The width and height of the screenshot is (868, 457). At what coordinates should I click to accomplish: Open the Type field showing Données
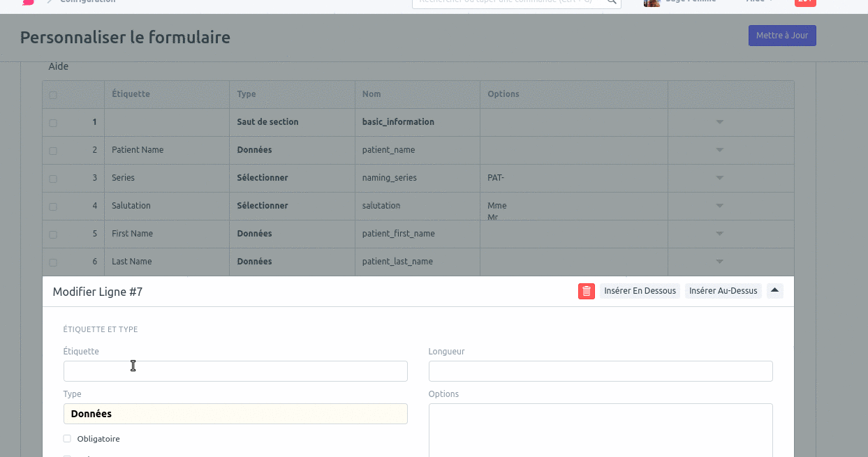(235, 414)
